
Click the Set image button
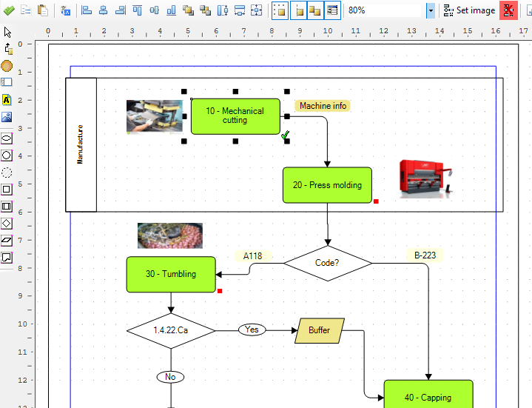pos(469,10)
